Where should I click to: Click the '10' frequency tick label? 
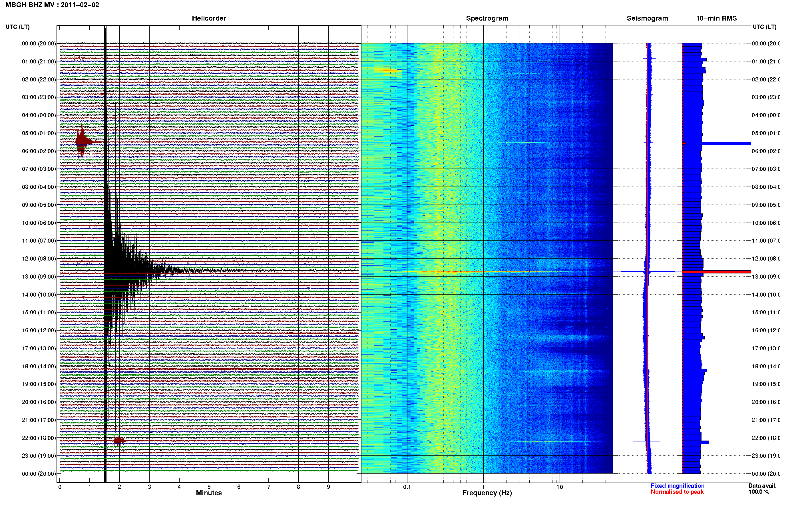tap(560, 487)
